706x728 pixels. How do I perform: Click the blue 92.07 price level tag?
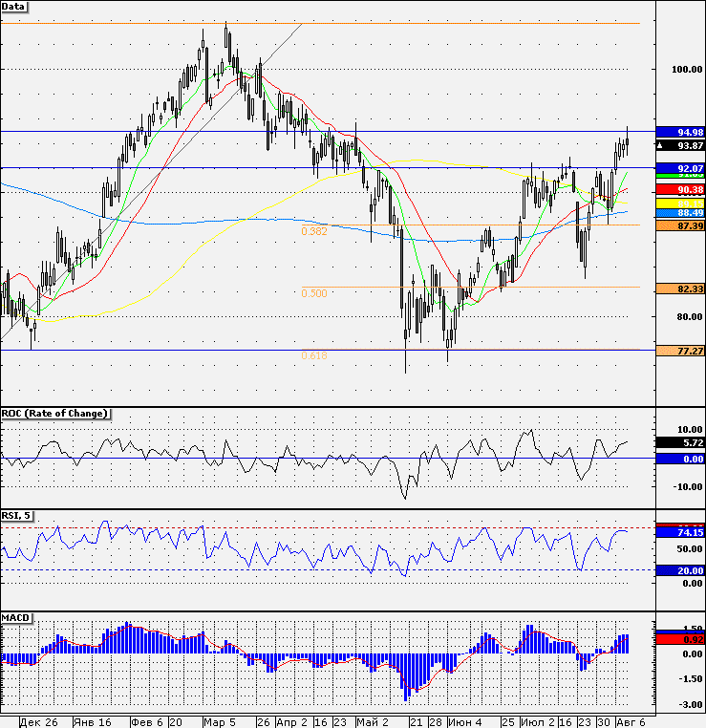coord(681,168)
